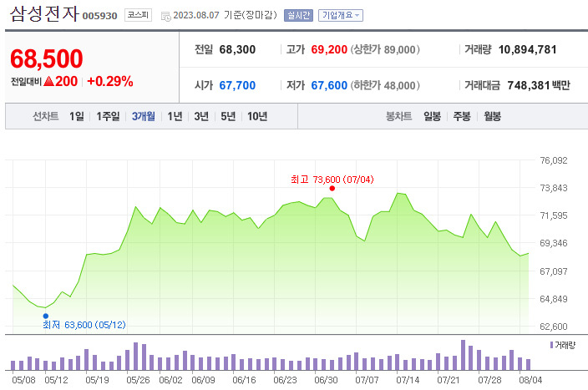Select the 1주일 line chart tab
Viewport: 588px width, 390px height.
tap(108, 116)
